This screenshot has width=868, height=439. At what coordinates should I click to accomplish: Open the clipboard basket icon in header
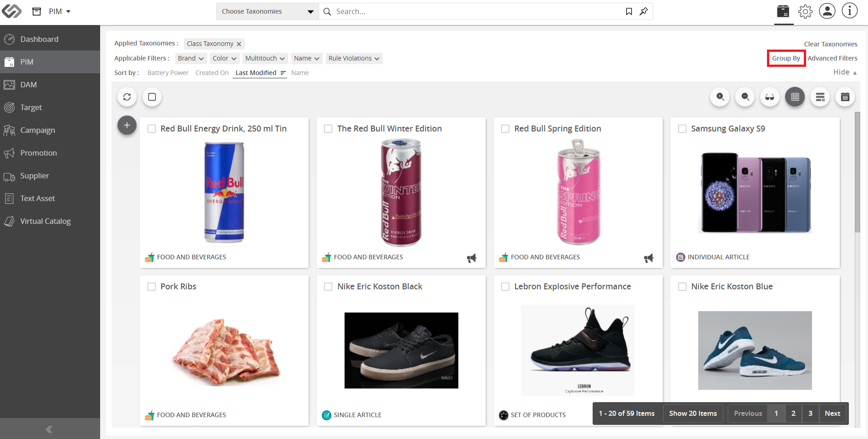[x=783, y=11]
